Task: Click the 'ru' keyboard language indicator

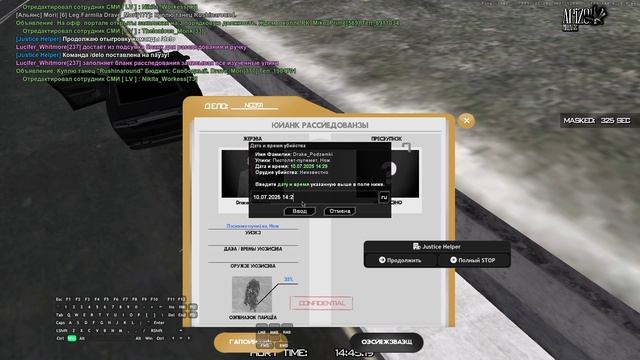Action: click(384, 197)
